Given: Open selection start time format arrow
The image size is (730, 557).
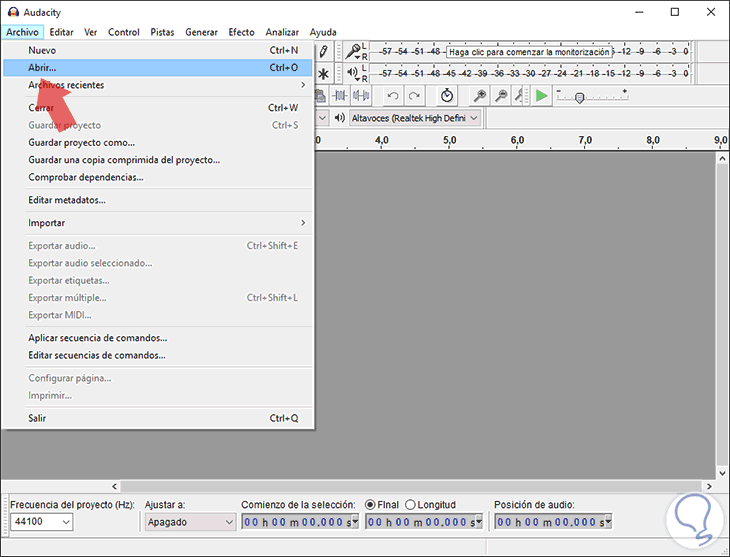Looking at the screenshot, I should (355, 521).
